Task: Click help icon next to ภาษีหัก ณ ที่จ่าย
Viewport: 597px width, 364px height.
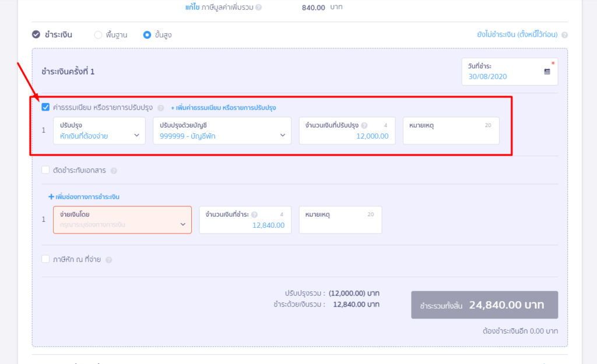Action: 108,260
